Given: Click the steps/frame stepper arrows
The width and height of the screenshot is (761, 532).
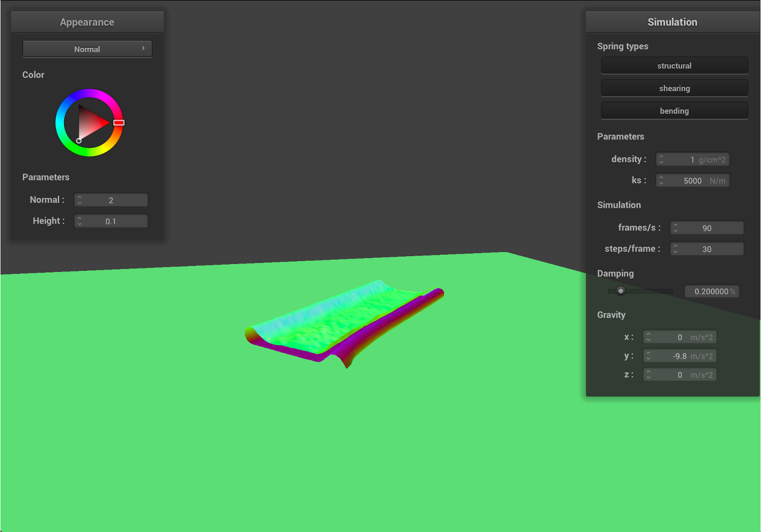Looking at the screenshot, I should [676, 249].
